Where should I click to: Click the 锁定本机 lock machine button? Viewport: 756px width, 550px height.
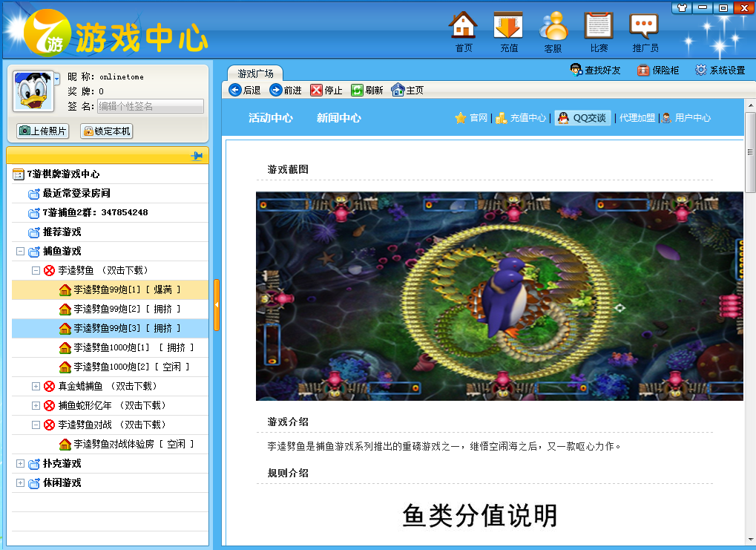(x=107, y=131)
